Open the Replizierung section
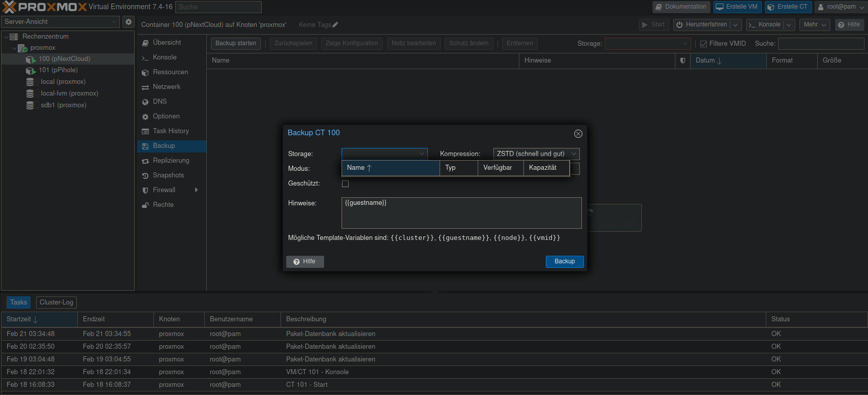 point(172,161)
